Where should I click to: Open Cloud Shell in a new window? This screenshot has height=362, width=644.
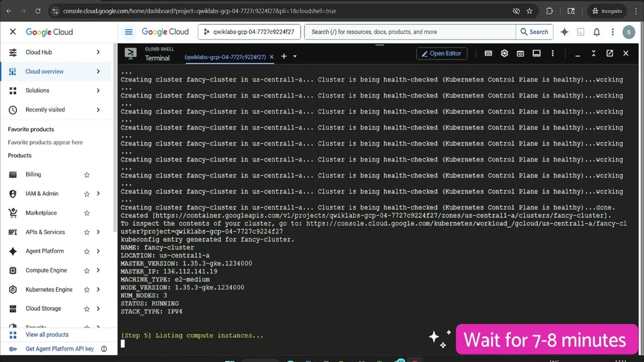(610, 53)
